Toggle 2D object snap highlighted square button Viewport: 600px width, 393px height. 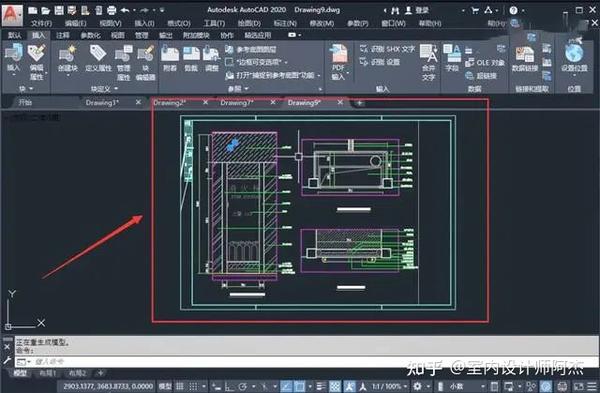[x=299, y=386]
